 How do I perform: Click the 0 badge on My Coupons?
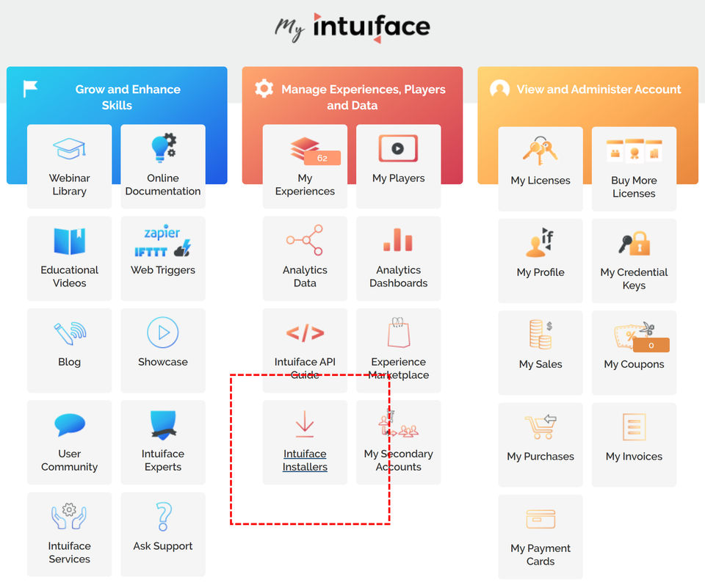[651, 345]
